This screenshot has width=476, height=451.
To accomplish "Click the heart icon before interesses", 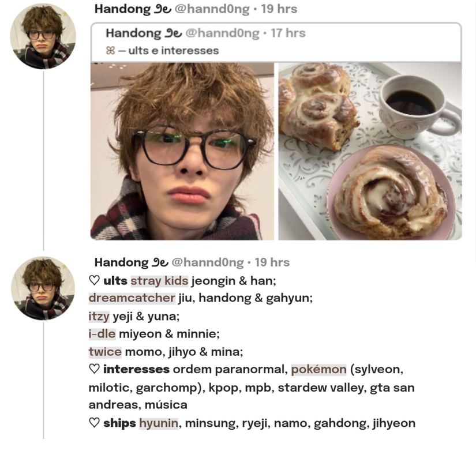I will pyautogui.click(x=95, y=369).
